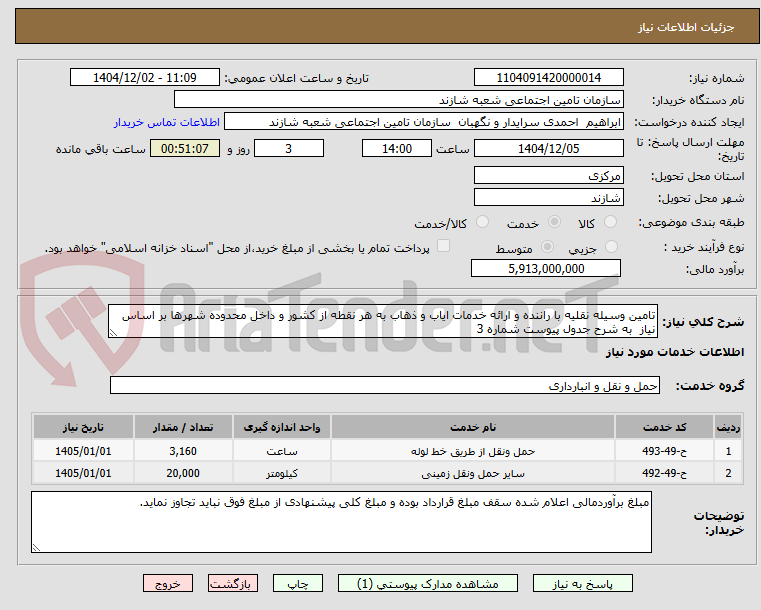Click the ردیف column header
The width and height of the screenshot is (761, 610).
(x=728, y=427)
